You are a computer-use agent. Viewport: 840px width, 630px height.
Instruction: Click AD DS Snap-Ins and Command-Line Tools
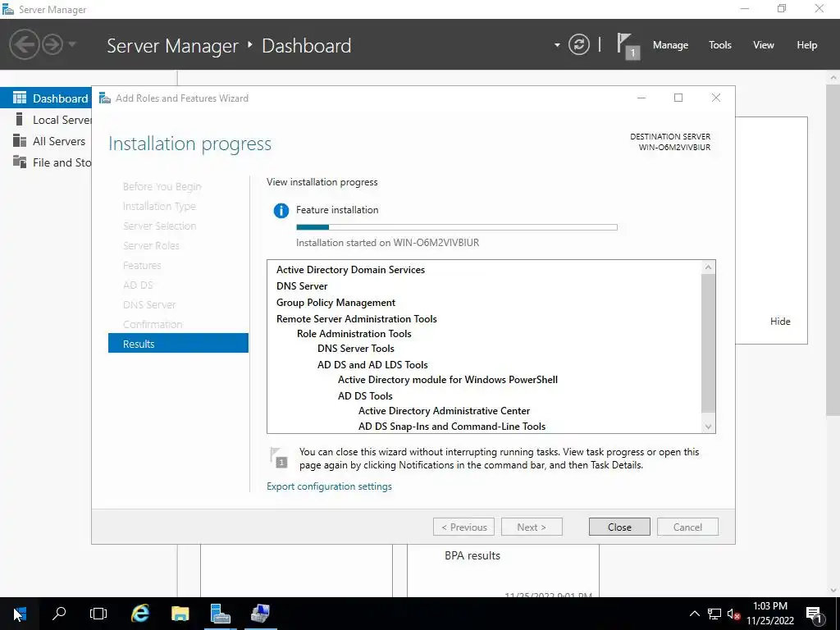452,427
